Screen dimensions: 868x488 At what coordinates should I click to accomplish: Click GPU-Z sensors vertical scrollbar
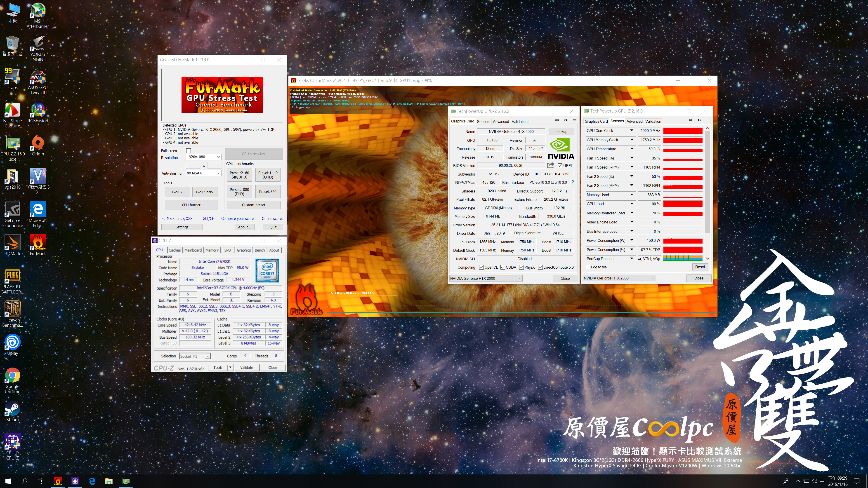[707, 182]
